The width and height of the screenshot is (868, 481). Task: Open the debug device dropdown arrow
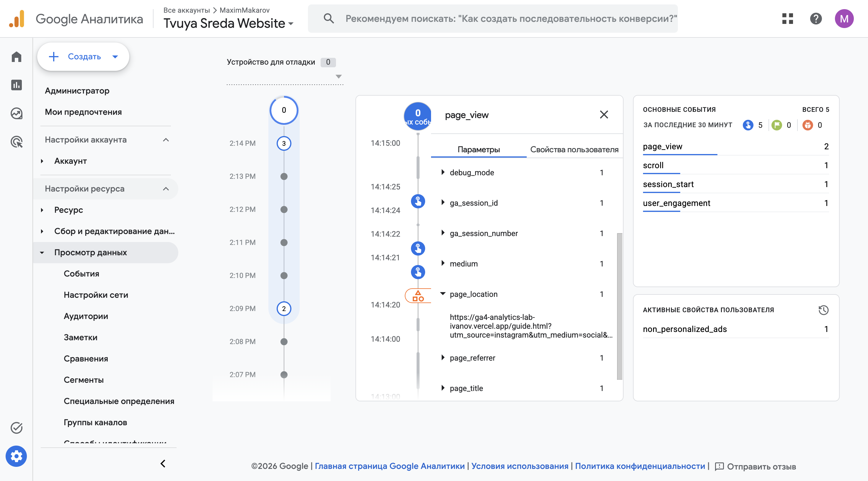click(339, 76)
